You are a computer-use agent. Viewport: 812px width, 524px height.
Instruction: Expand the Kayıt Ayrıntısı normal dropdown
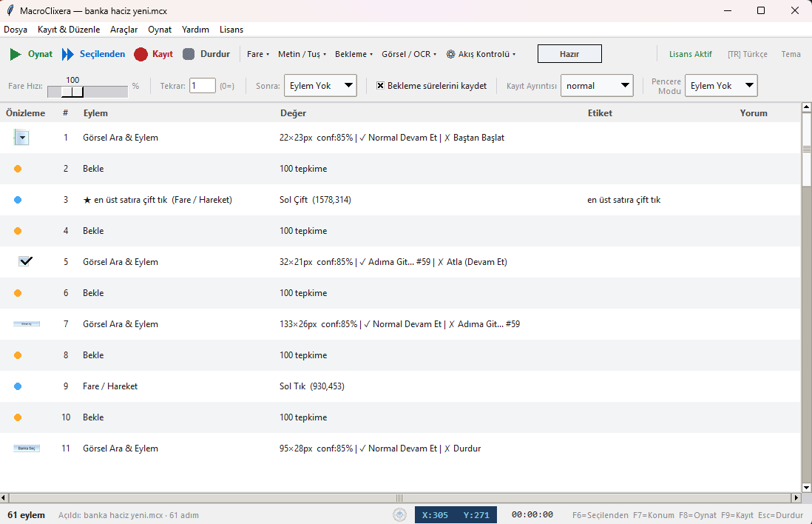[597, 86]
